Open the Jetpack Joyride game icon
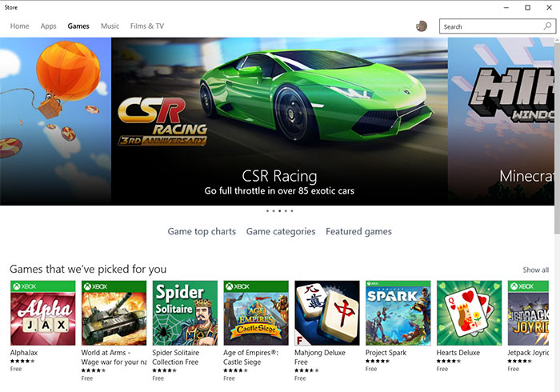This screenshot has height=392, width=560. point(528,313)
